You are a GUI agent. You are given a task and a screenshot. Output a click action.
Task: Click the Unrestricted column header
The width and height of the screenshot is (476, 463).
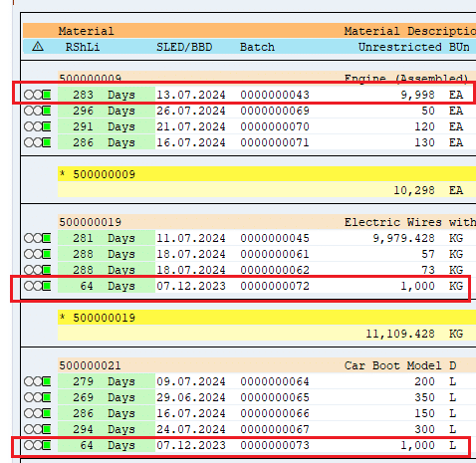[x=399, y=47]
